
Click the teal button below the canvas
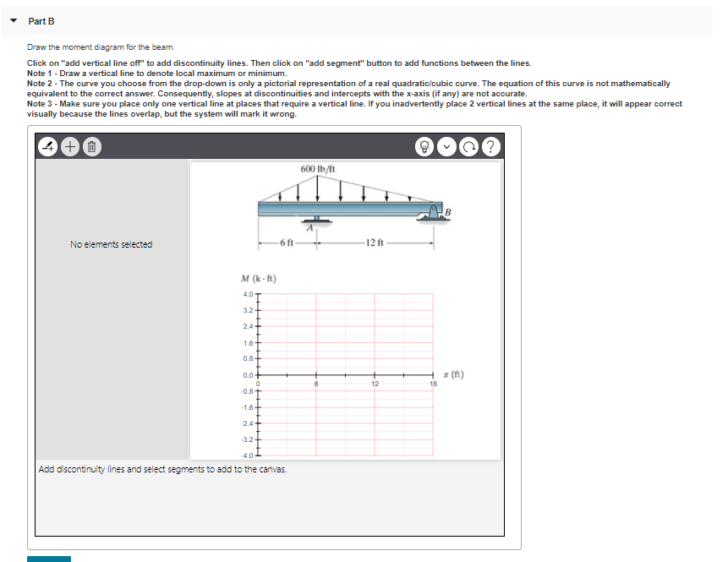[x=49, y=559]
